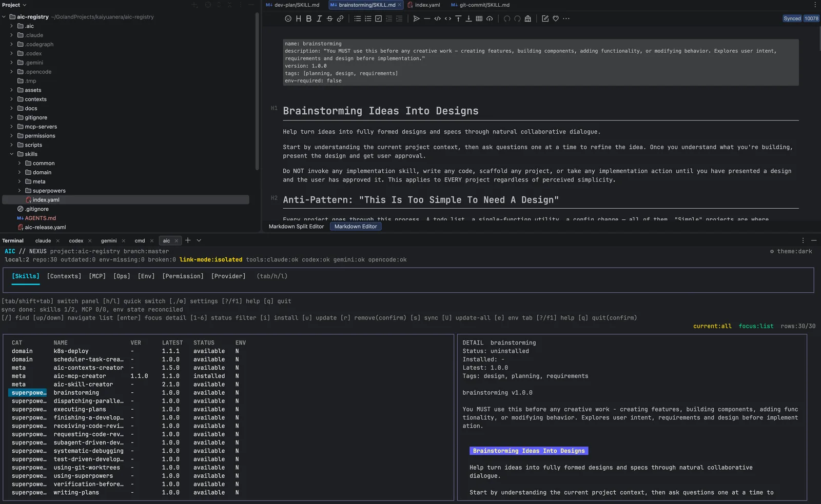Screen dimensions: 821x504
Task: Switch to codex terminal tab
Action: [76, 240]
